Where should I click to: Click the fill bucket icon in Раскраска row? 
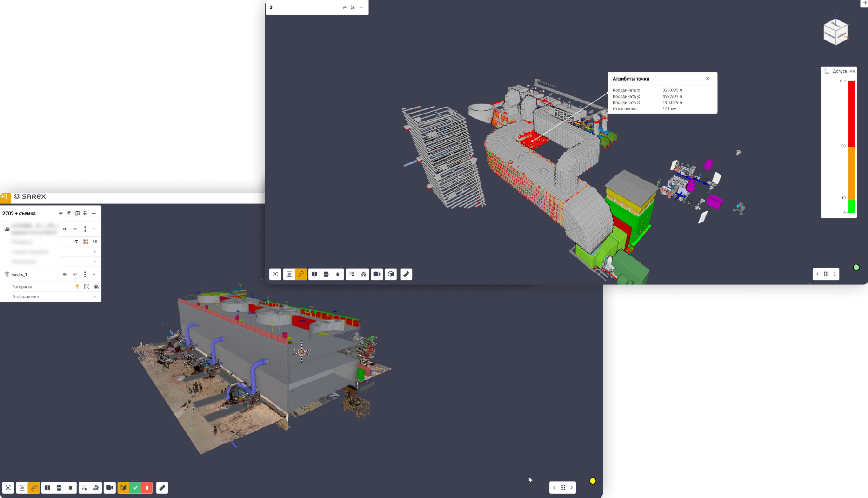(96, 287)
